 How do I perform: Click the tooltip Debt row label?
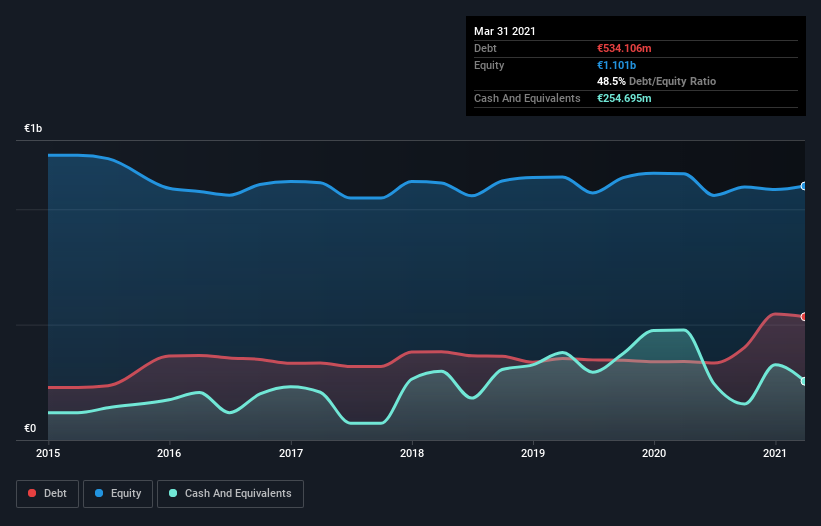click(485, 48)
